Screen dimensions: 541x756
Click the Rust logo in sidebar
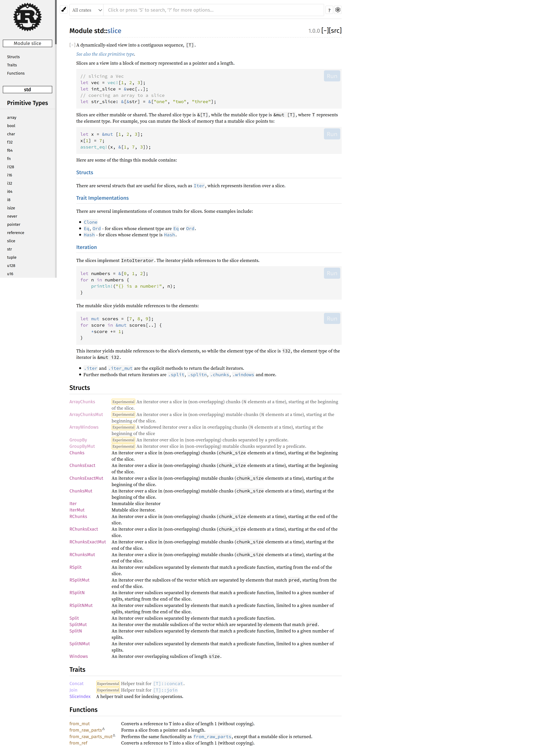pos(27,17)
